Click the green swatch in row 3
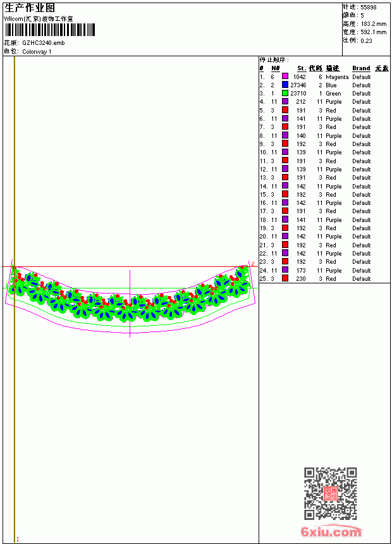Image resolution: width=392 pixels, height=544 pixels. pyautogui.click(x=285, y=93)
